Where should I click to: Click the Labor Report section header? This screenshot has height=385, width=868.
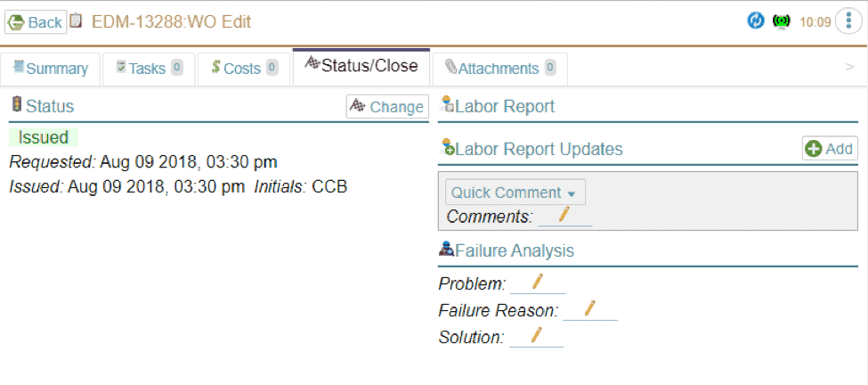click(x=504, y=107)
